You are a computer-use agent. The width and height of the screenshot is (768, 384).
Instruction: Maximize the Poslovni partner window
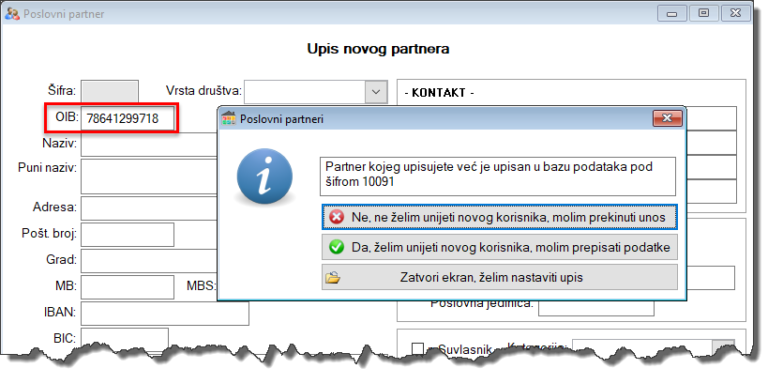[x=704, y=13]
